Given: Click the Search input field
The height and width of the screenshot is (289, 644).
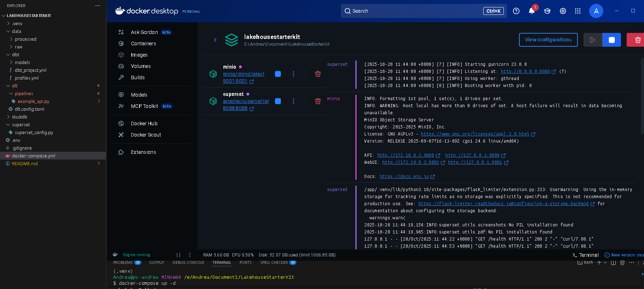Looking at the screenshot, I should [x=424, y=11].
